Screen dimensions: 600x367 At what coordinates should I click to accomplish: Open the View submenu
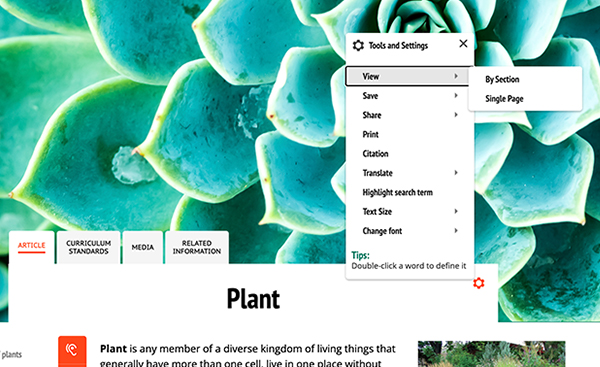tap(407, 76)
